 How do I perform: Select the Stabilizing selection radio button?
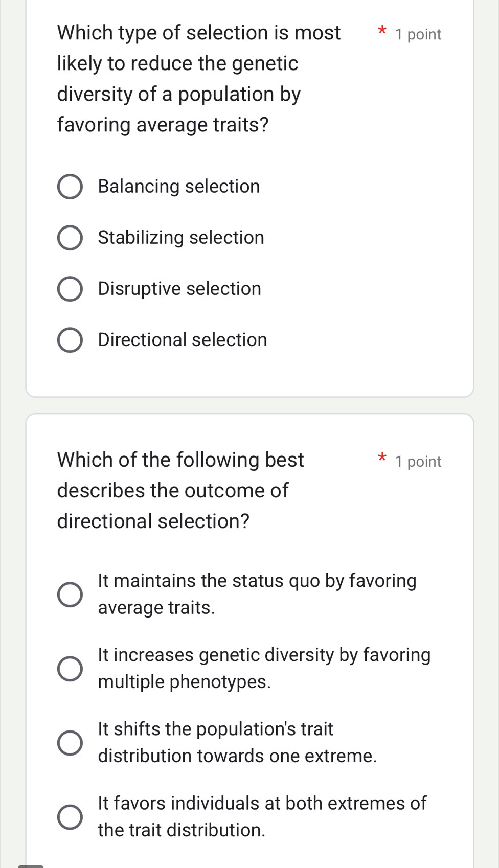[x=70, y=237]
